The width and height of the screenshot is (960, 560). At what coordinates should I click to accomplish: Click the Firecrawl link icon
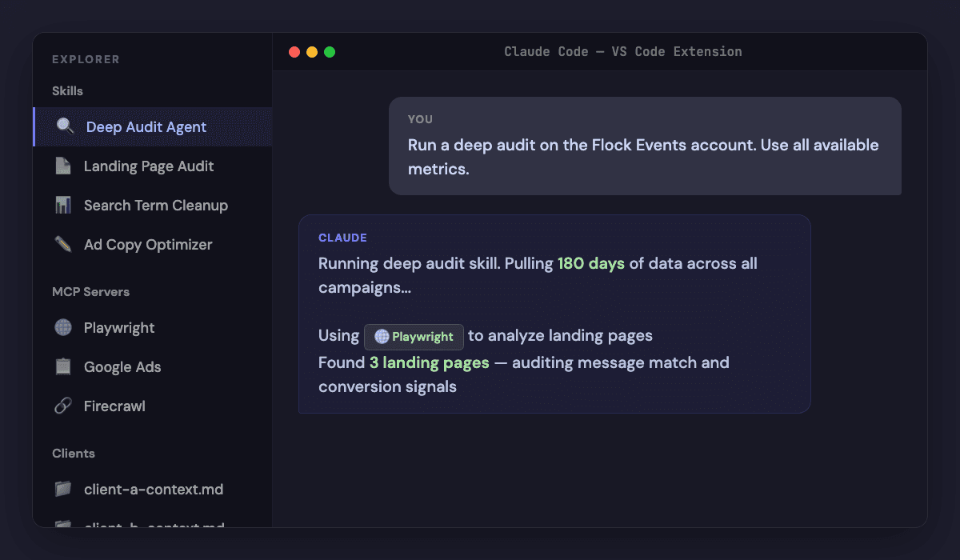pos(63,406)
